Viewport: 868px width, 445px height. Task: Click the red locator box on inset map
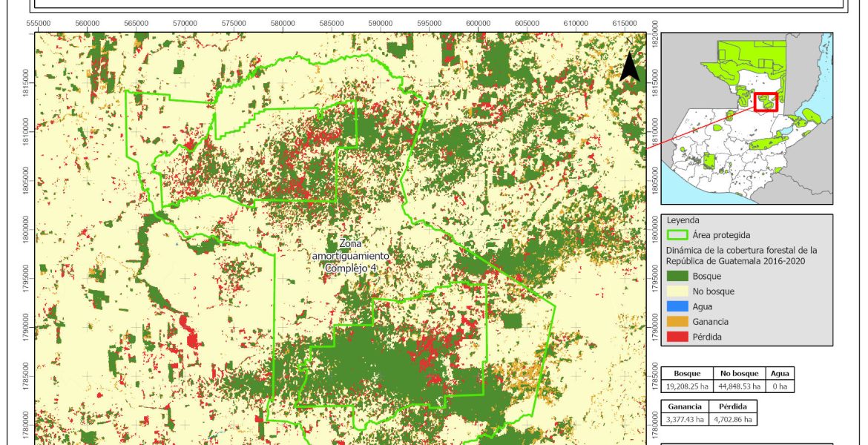765,102
